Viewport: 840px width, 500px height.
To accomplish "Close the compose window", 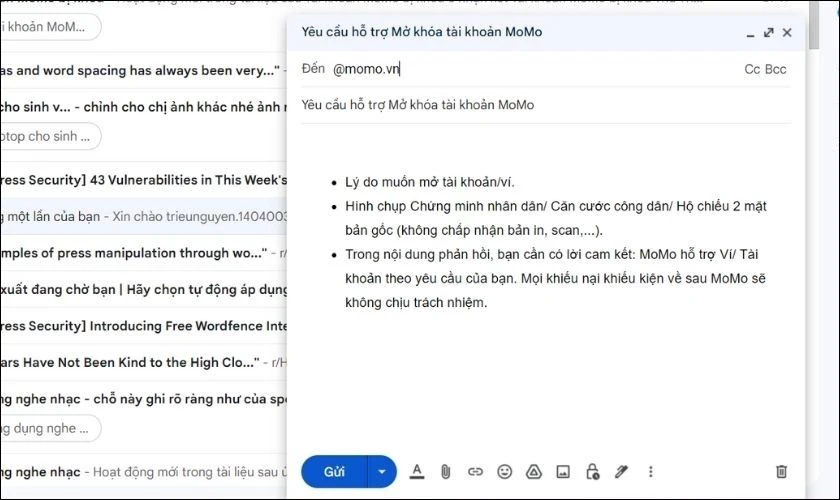I will point(787,33).
